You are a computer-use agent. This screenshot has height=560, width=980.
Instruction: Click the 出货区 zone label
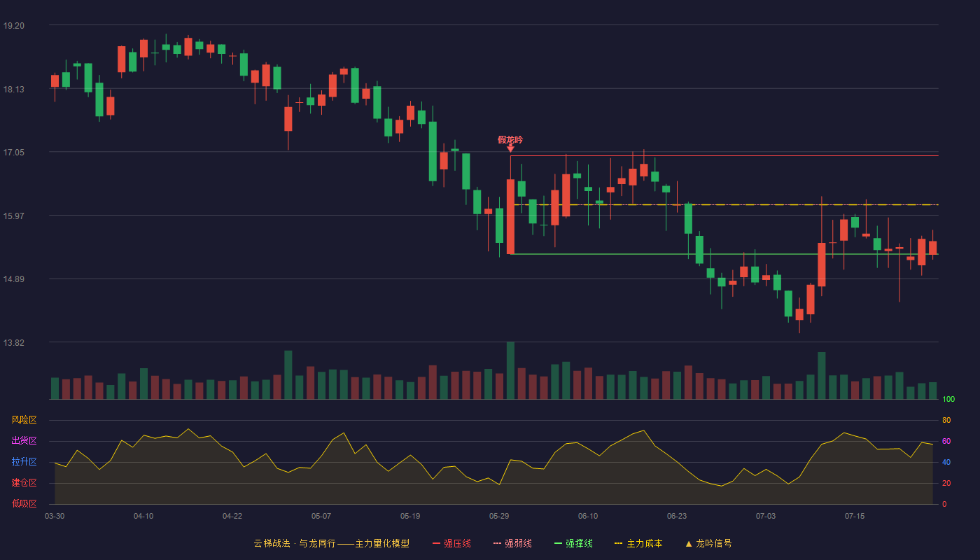(x=24, y=441)
